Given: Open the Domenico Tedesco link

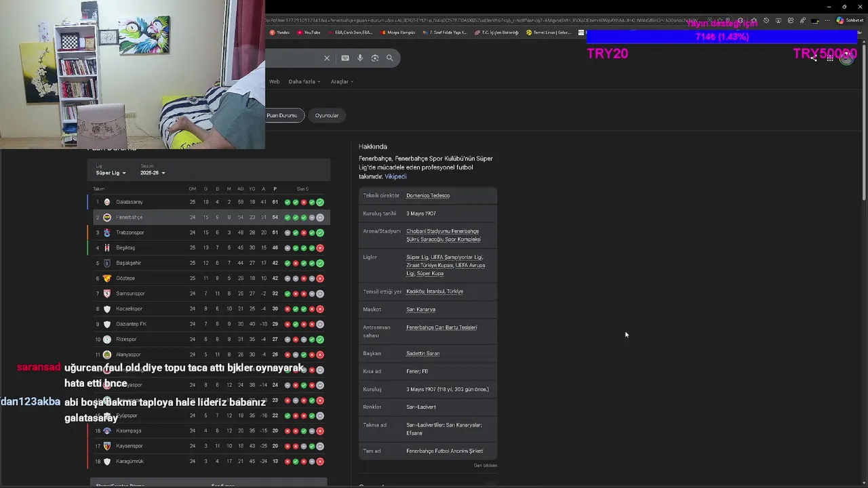Looking at the screenshot, I should 428,196.
